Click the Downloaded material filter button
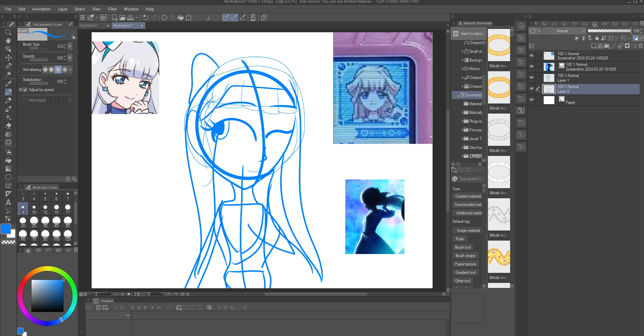 (x=467, y=204)
